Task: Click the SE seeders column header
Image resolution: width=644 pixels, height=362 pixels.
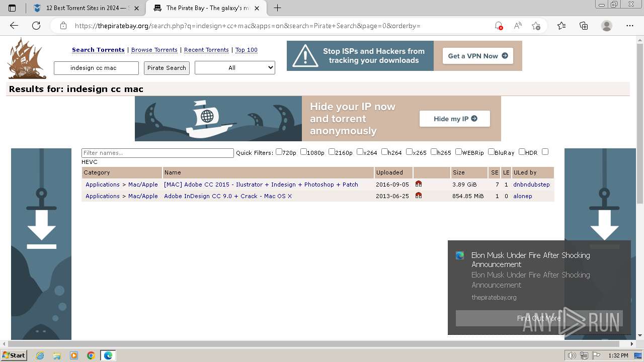Action: [495, 172]
